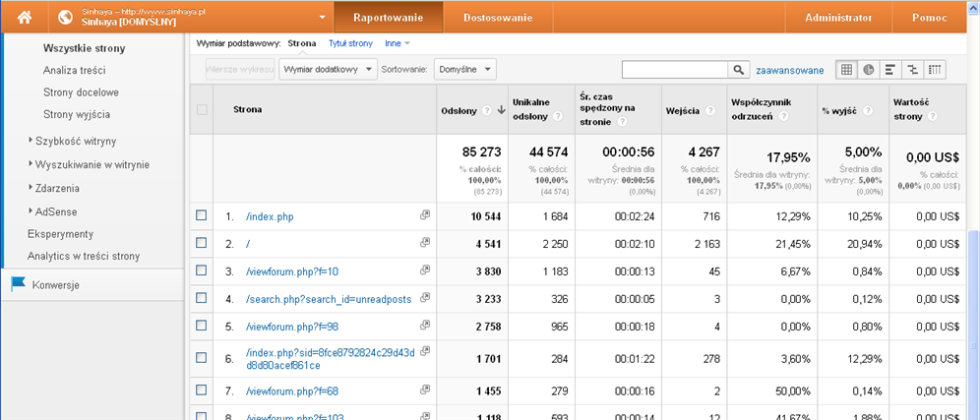Open the Dostosowanie tab
The width and height of the screenshot is (980, 420).
[x=498, y=18]
